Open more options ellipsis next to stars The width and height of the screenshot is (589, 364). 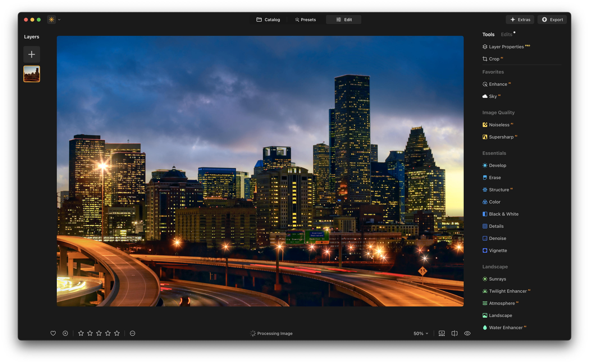tap(133, 333)
